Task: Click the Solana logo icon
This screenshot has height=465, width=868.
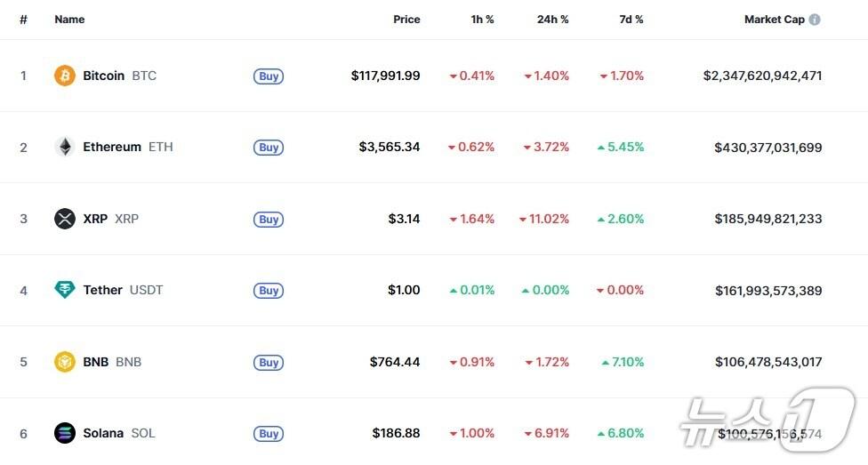Action: [65, 433]
